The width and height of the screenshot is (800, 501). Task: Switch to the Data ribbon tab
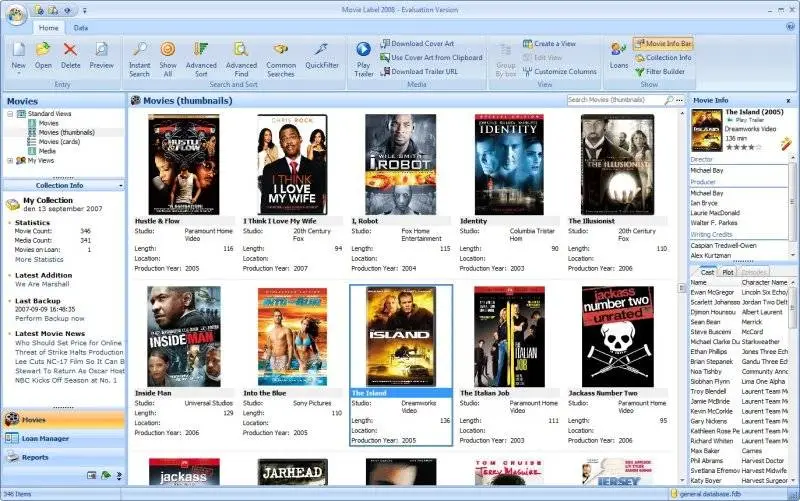point(81,28)
